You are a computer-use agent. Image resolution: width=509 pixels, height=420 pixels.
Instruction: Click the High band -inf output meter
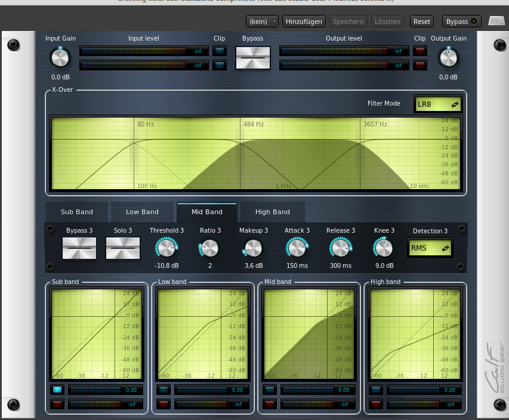(x=424, y=404)
